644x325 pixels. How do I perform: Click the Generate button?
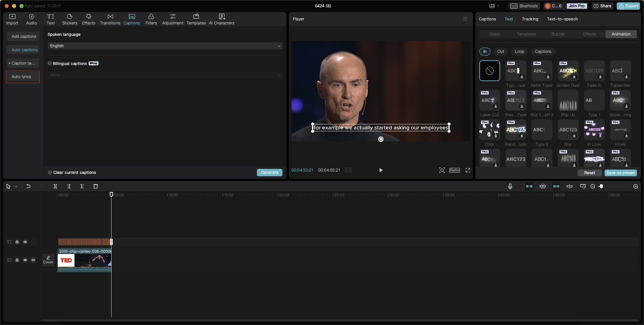270,173
